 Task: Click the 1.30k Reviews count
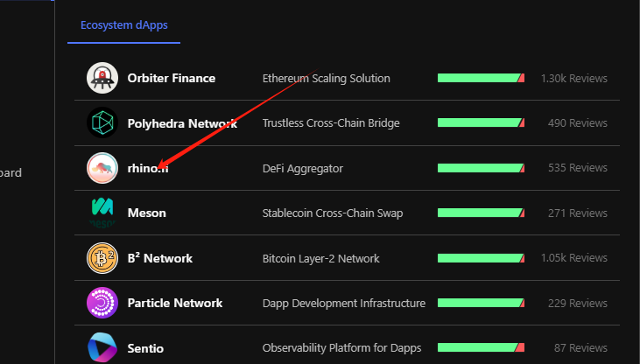click(x=573, y=79)
